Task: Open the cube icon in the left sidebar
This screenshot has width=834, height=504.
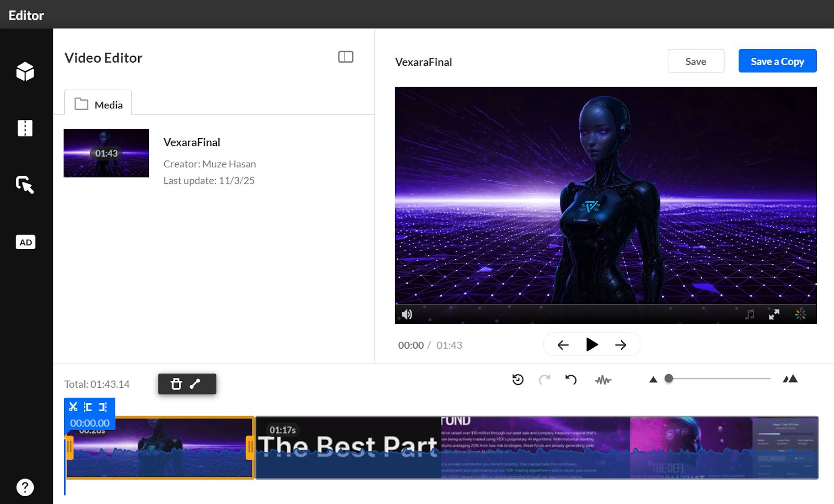Action: [x=25, y=71]
